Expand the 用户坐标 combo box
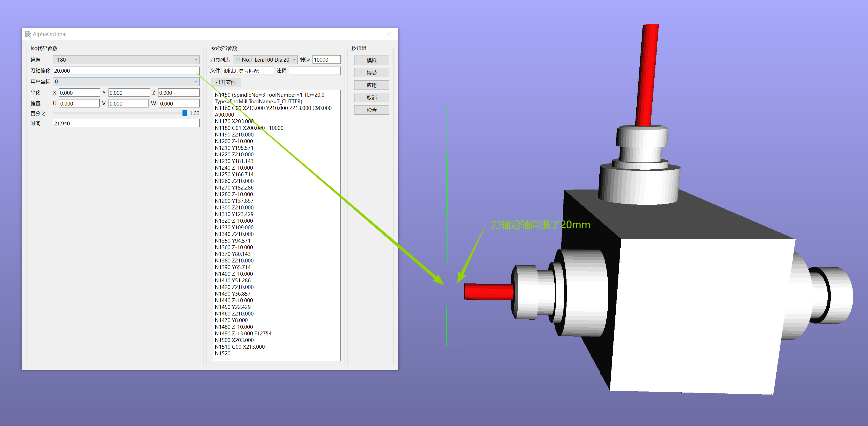 pyautogui.click(x=126, y=81)
